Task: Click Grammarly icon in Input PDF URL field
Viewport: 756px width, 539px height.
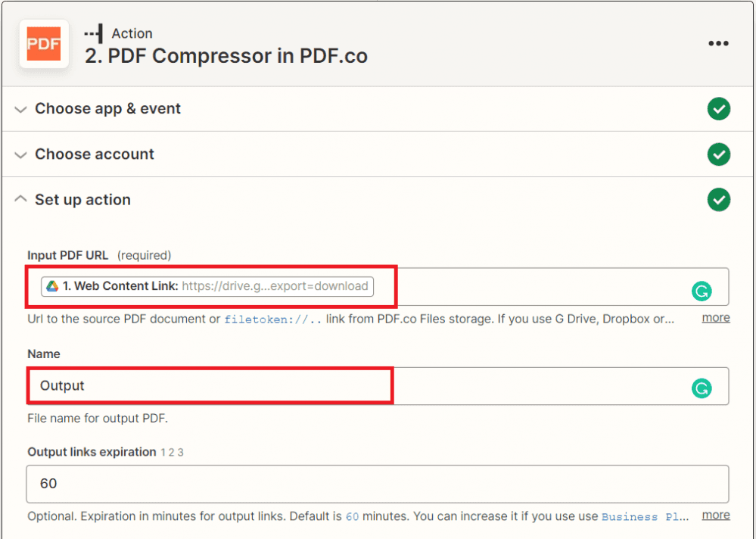Action: tap(702, 290)
